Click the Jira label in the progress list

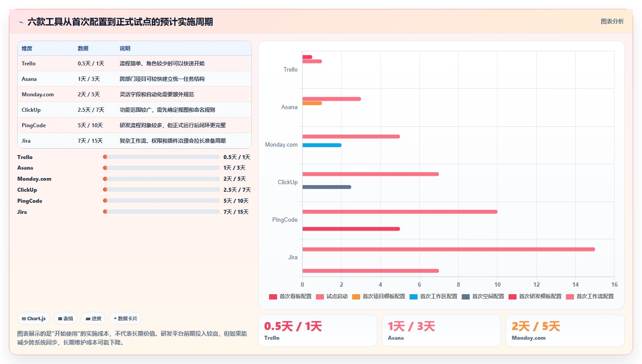pyautogui.click(x=22, y=212)
